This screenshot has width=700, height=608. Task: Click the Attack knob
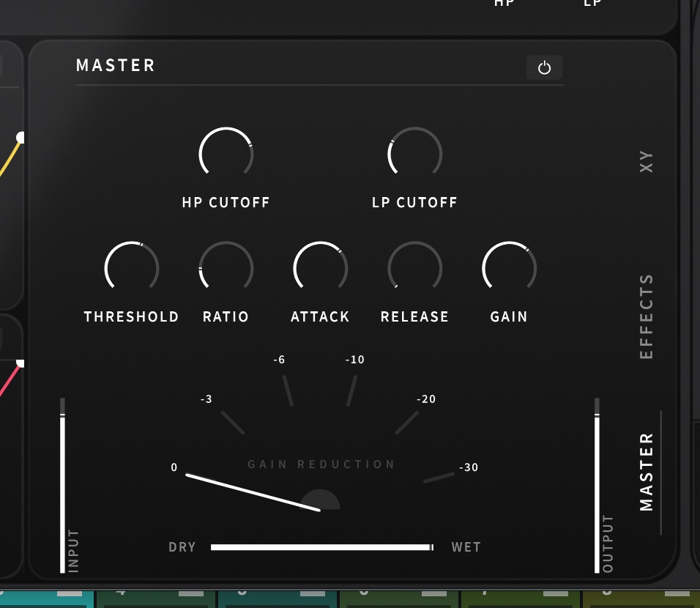click(x=320, y=268)
